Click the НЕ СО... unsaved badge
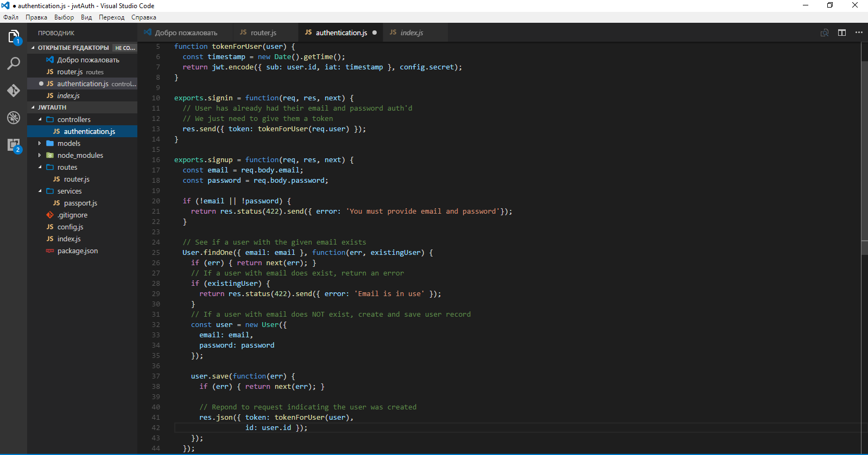The image size is (868, 455). coord(125,48)
